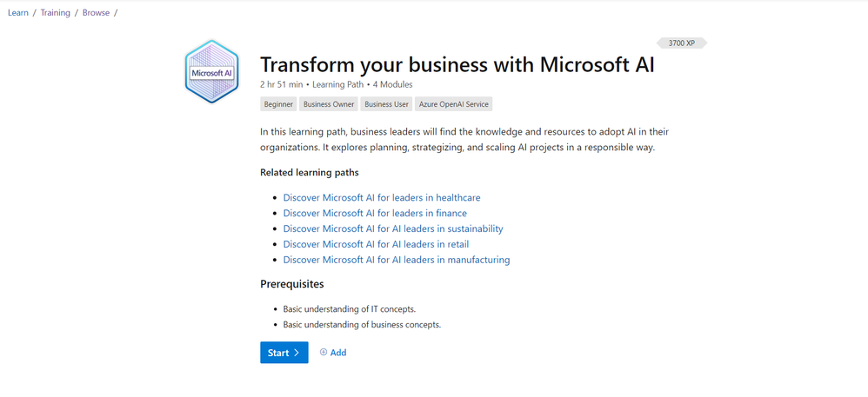Click the Beginner level tag
Screen dimensions: 868x397
click(x=278, y=104)
